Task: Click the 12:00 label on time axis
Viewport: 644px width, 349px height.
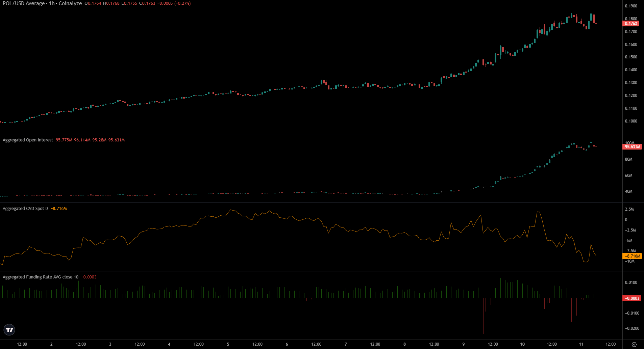Action: click(21, 345)
